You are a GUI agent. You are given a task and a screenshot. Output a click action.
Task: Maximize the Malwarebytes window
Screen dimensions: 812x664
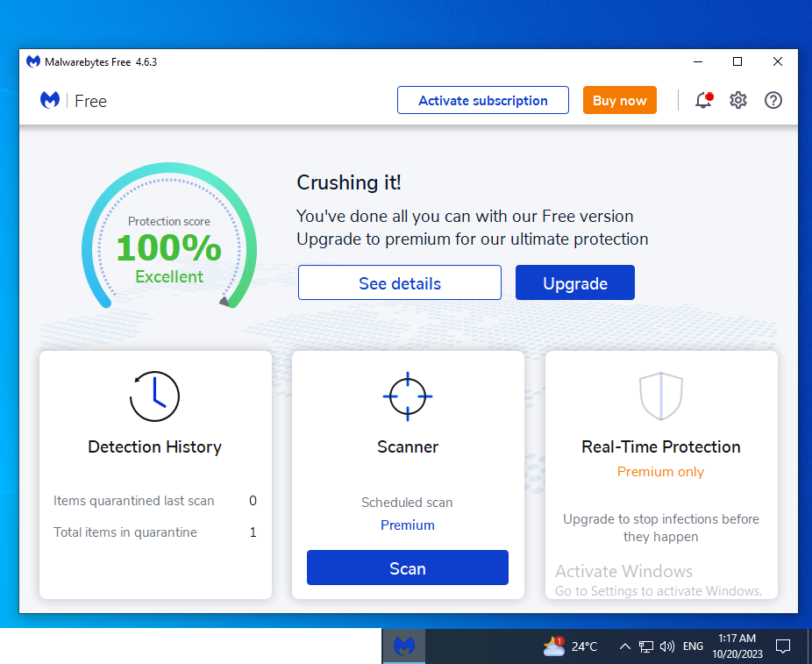[x=737, y=61]
